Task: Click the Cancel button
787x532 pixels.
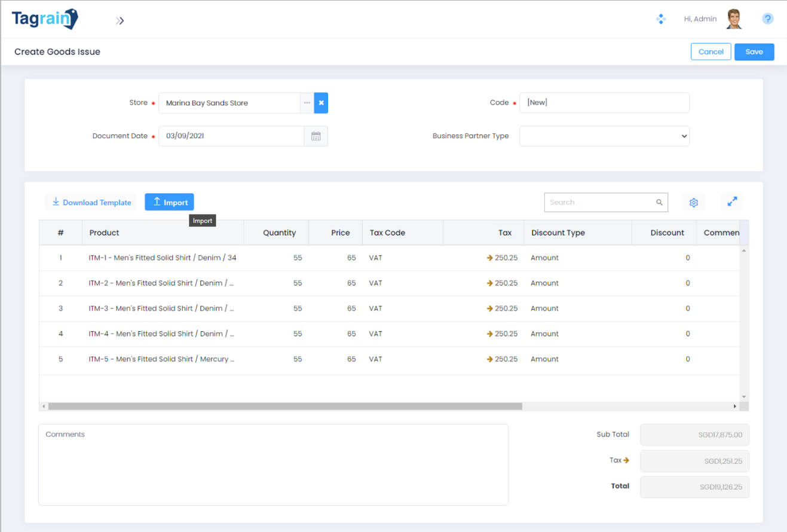Action: 711,52
